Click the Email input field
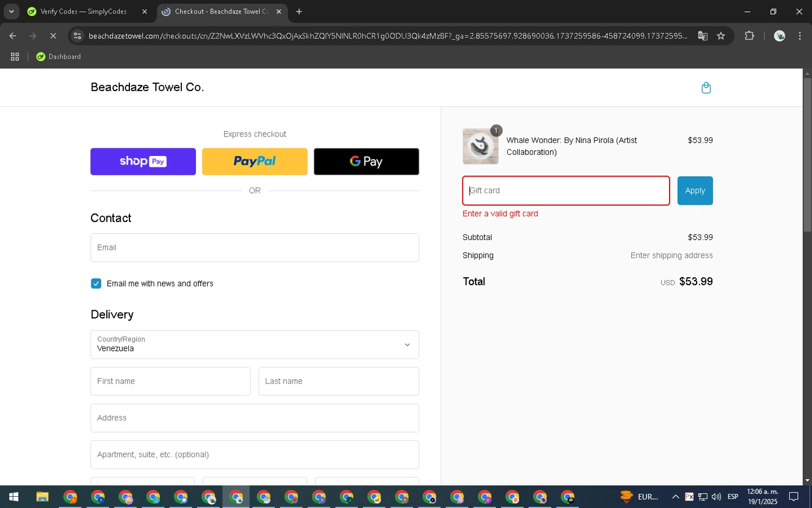The image size is (812, 508). point(254,248)
